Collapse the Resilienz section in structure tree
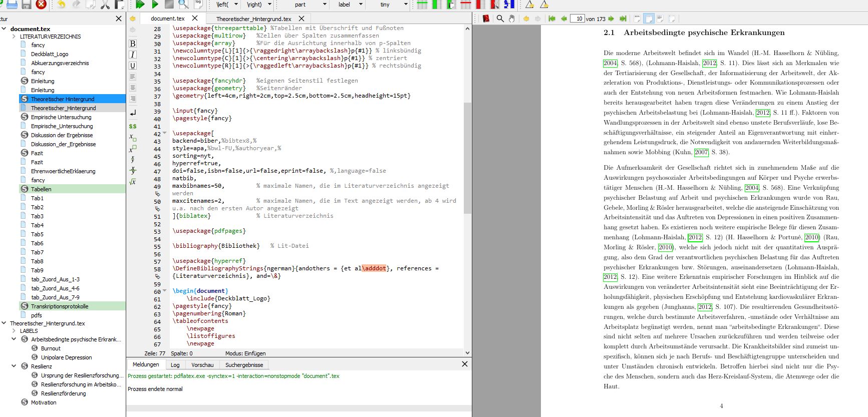 [x=14, y=366]
